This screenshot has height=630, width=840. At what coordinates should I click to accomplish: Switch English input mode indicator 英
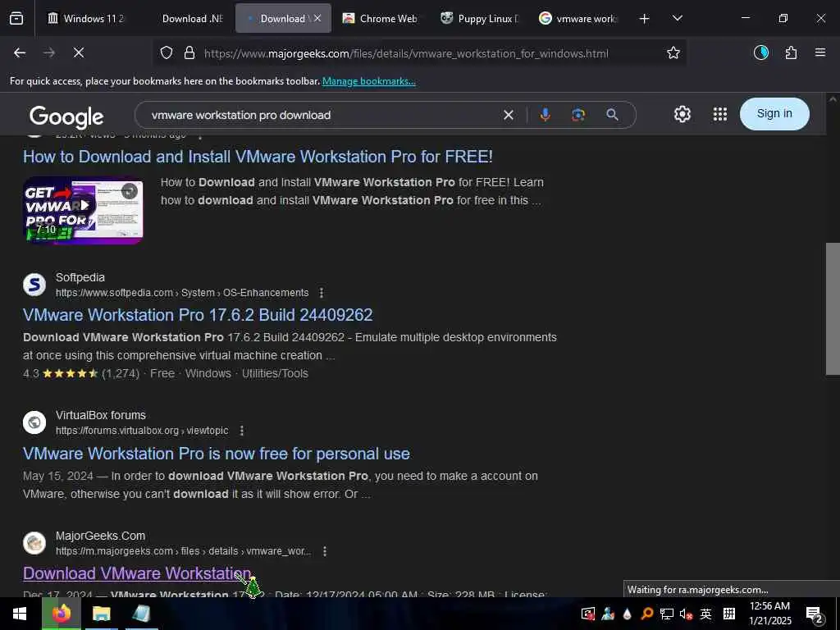[x=706, y=614]
